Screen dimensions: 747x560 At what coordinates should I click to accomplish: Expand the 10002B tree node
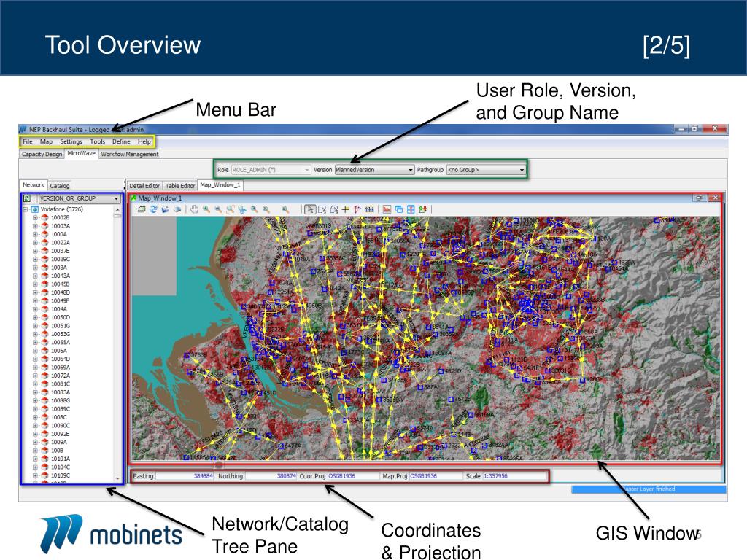click(x=35, y=217)
